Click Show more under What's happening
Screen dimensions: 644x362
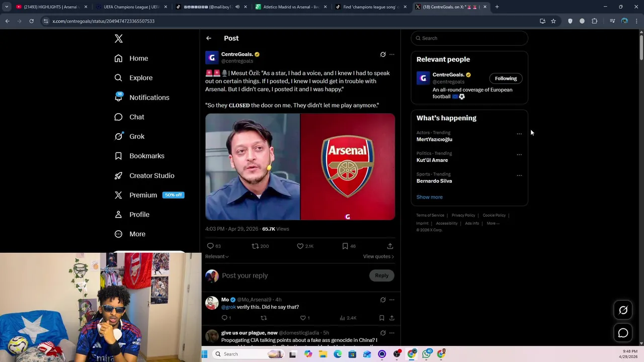[x=430, y=197]
